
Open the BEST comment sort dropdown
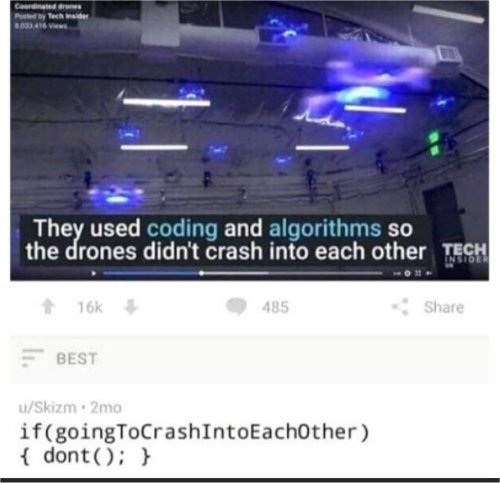[x=77, y=359]
